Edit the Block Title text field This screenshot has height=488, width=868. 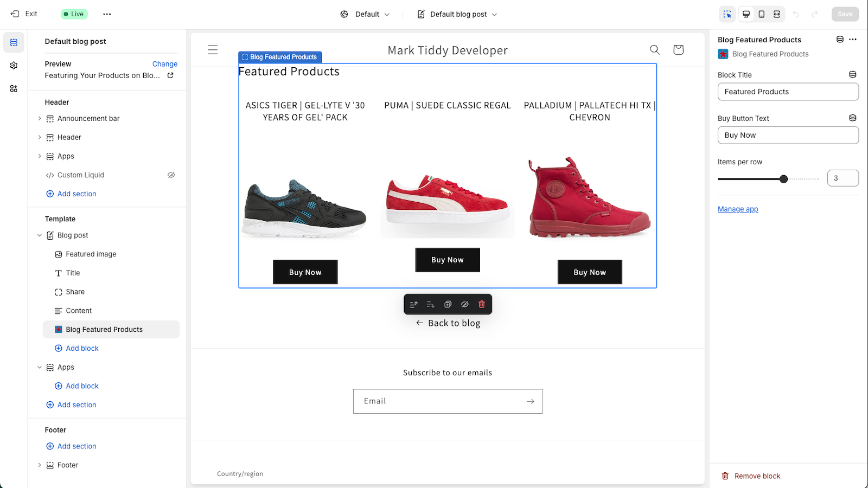(788, 92)
